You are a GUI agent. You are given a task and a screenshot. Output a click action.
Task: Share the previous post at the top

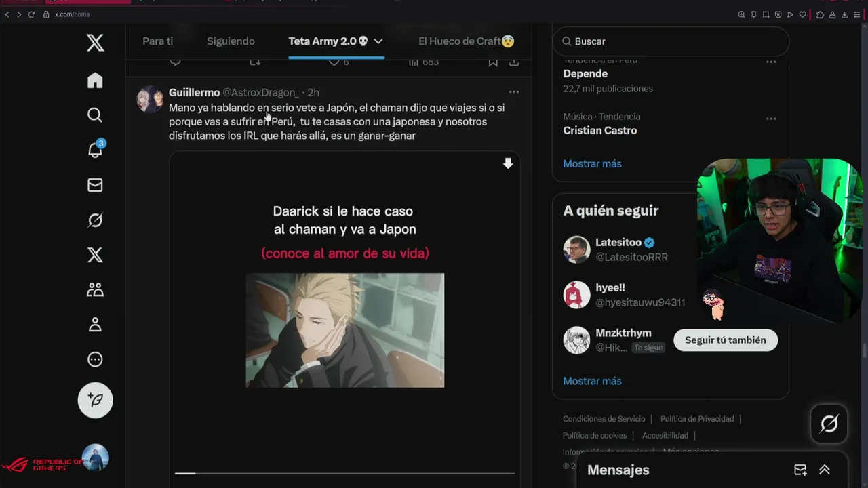[514, 62]
